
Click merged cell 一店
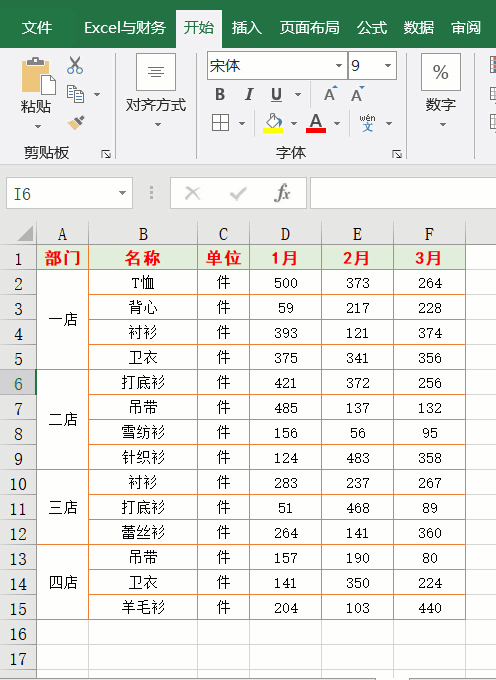(x=62, y=320)
